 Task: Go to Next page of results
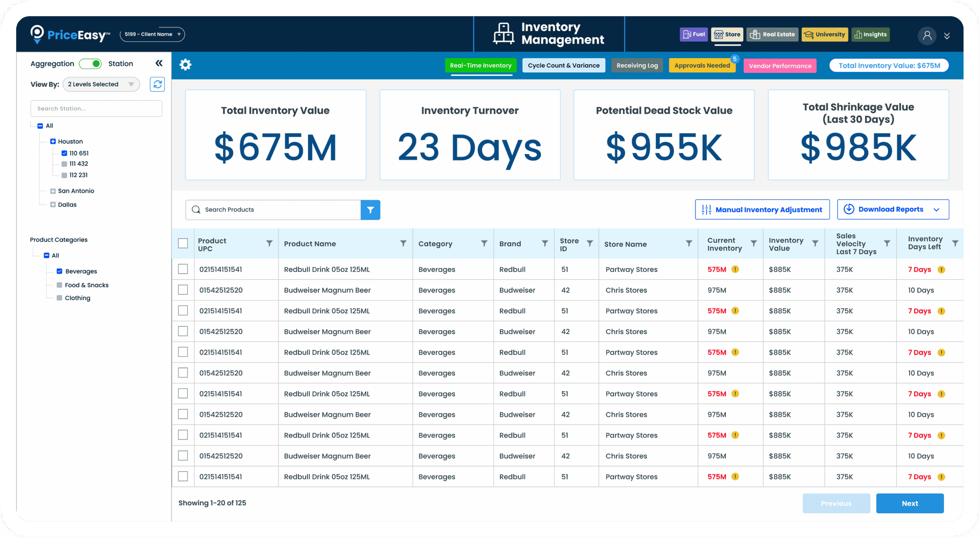(909, 503)
